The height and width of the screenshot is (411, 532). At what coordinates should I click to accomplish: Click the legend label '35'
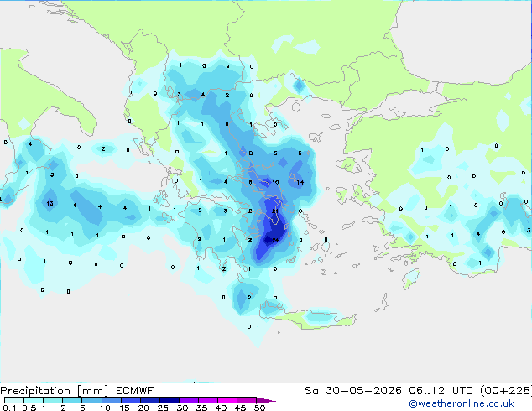tap(201, 408)
